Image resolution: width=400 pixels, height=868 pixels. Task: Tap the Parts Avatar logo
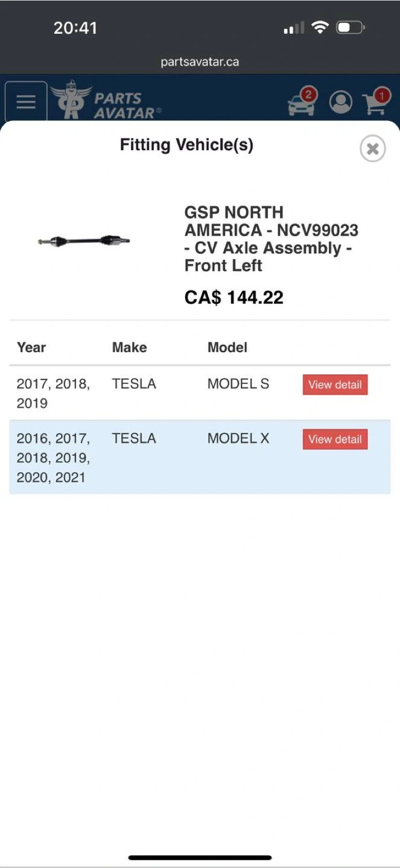(106, 101)
